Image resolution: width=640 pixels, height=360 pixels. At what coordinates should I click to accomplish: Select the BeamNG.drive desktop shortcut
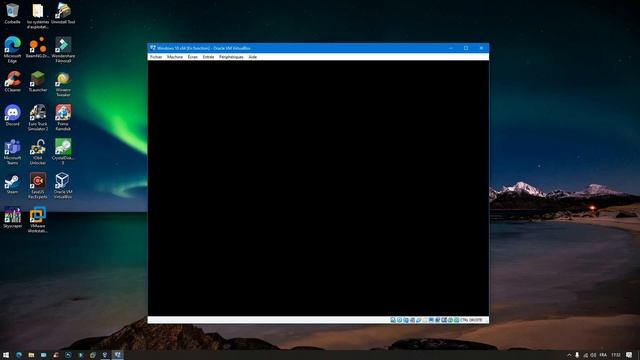point(38,48)
